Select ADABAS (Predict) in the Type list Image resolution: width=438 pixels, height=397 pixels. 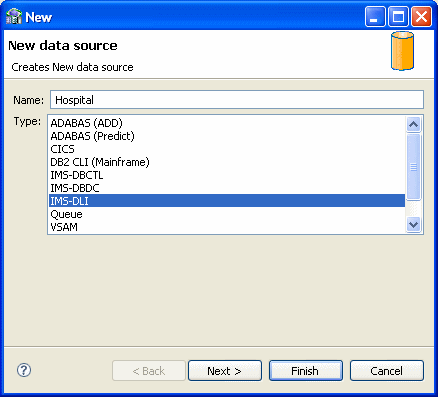coord(227,136)
